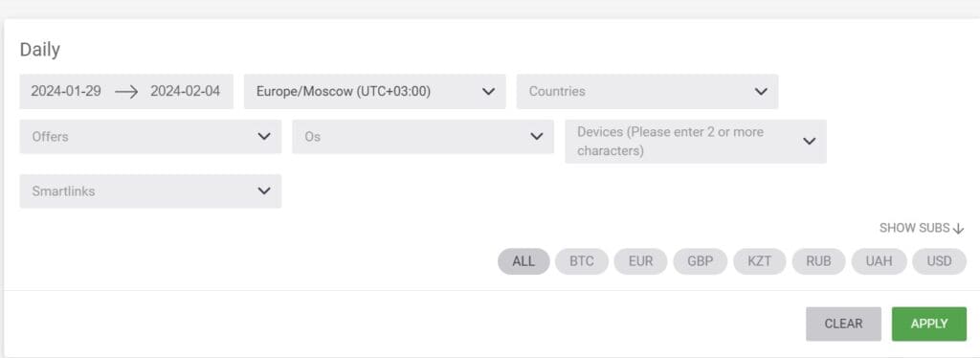Edit the start date 2024-01-29
The width and height of the screenshot is (980, 358).
tap(66, 91)
